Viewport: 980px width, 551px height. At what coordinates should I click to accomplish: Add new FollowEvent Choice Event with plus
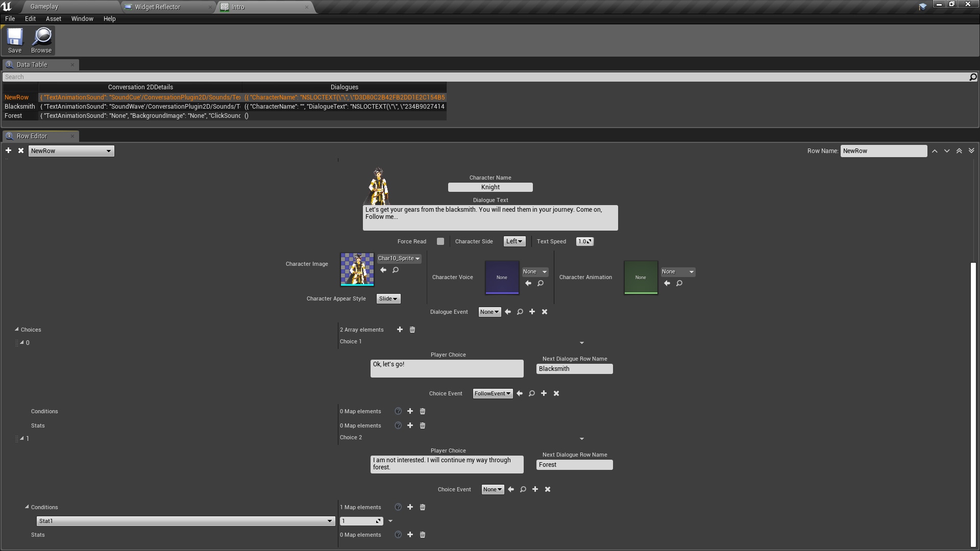click(544, 393)
